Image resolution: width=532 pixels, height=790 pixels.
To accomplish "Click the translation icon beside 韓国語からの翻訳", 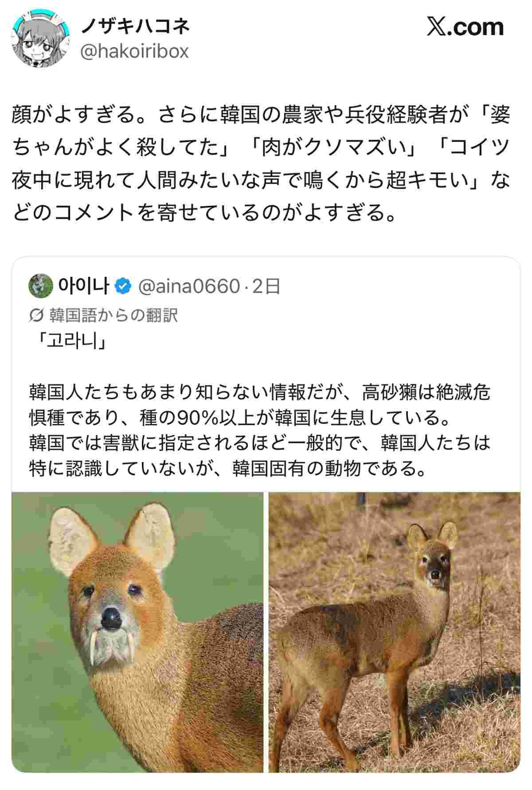I will pos(35,315).
